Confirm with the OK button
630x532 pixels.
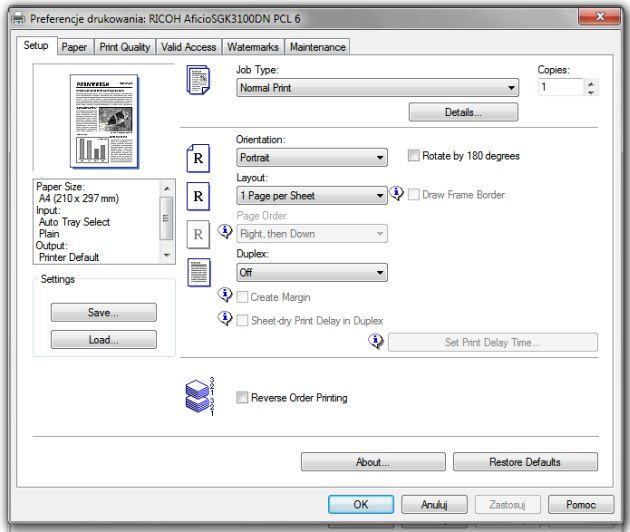pyautogui.click(x=361, y=504)
